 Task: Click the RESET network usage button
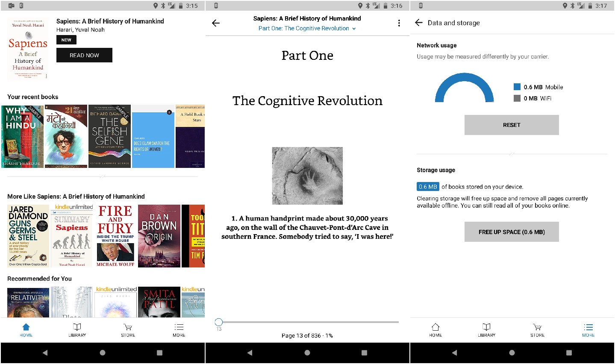point(512,125)
